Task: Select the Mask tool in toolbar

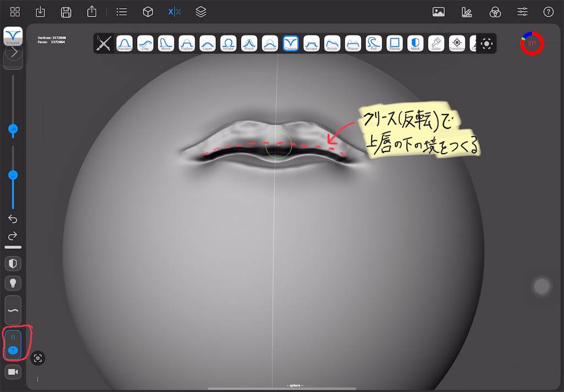Action: (415, 43)
